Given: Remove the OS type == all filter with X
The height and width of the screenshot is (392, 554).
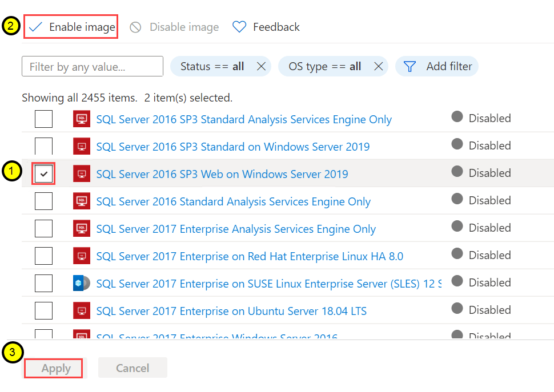Looking at the screenshot, I should pyautogui.click(x=379, y=66).
